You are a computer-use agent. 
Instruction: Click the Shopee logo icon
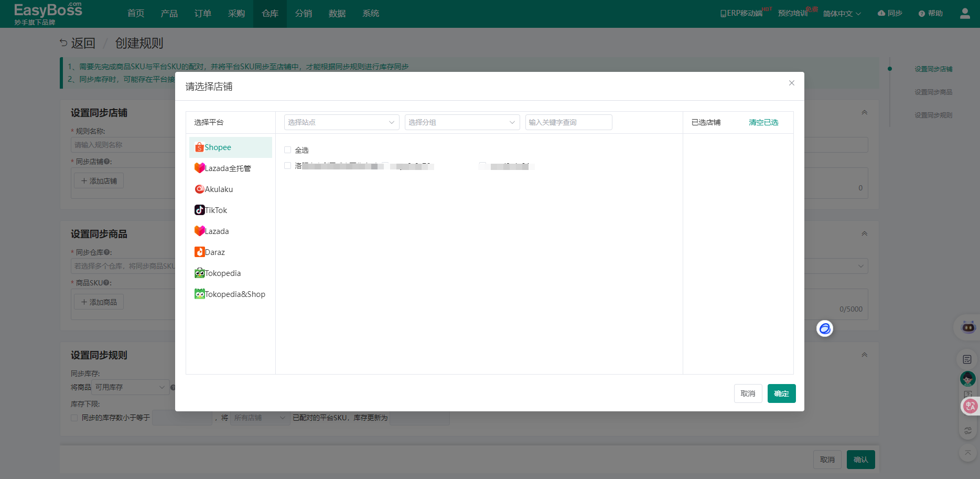coord(199,147)
